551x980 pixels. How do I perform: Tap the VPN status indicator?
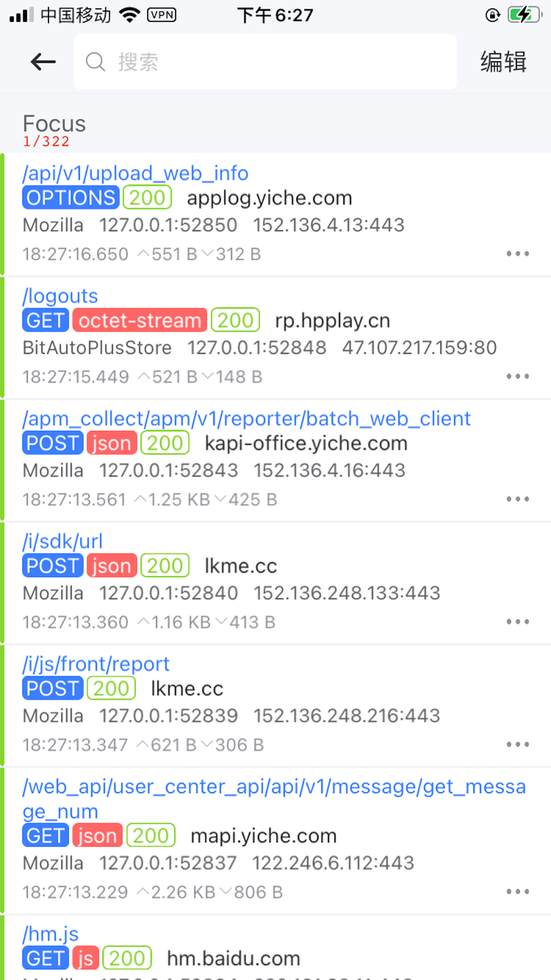click(x=161, y=15)
